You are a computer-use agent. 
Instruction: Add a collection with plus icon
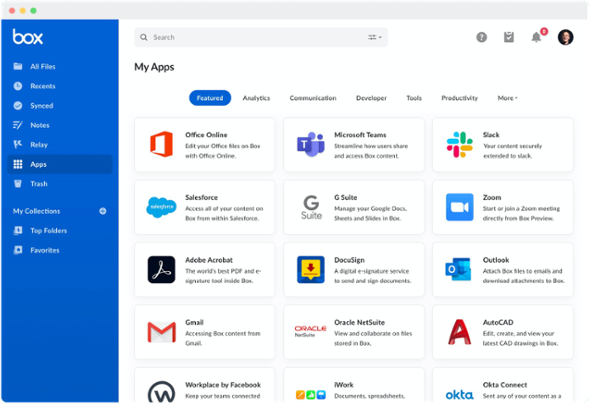point(103,211)
